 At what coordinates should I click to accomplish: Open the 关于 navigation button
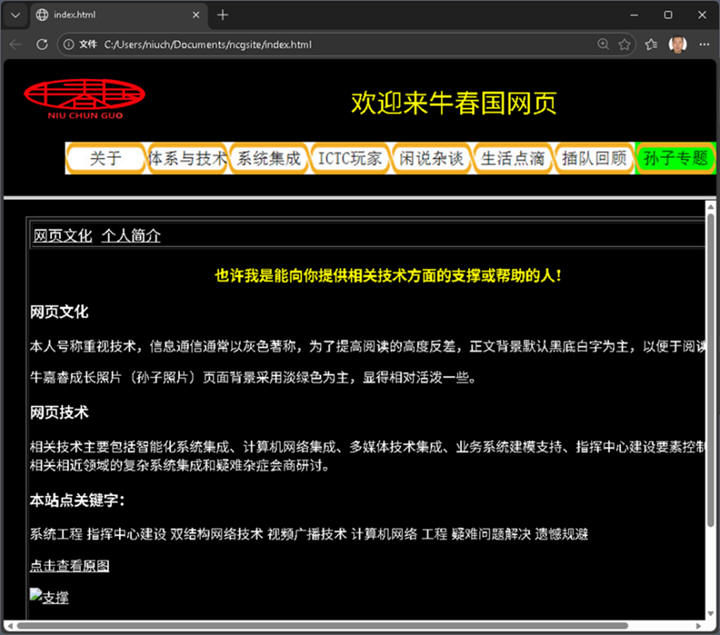(106, 158)
